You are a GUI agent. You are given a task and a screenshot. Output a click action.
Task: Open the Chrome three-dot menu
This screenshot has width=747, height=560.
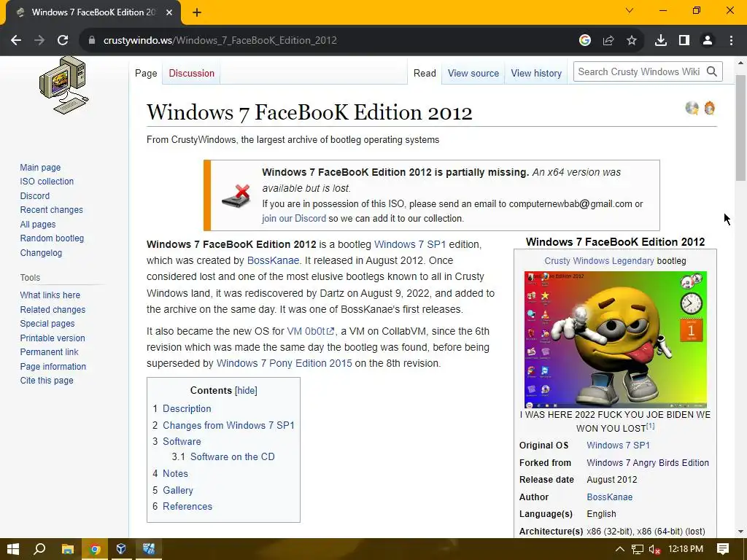[x=731, y=41]
